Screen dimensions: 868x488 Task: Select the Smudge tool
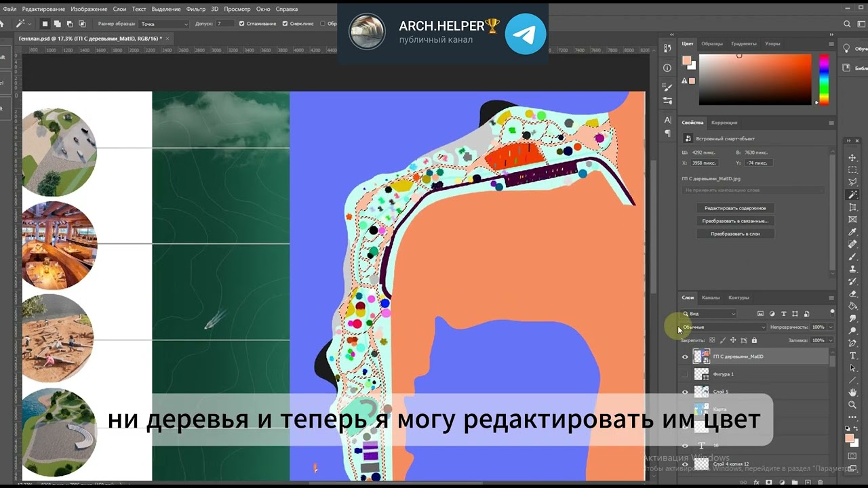coord(852,319)
